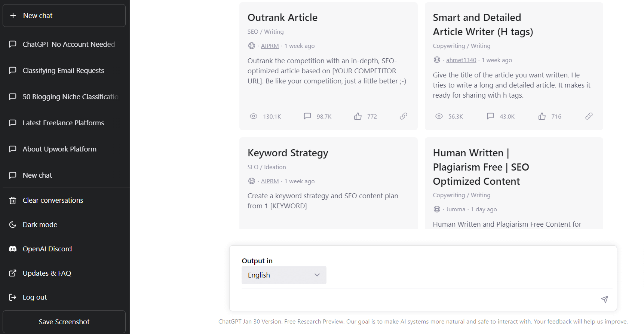644x334 pixels.
Task: Click Clear conversations label
Action: tap(53, 200)
